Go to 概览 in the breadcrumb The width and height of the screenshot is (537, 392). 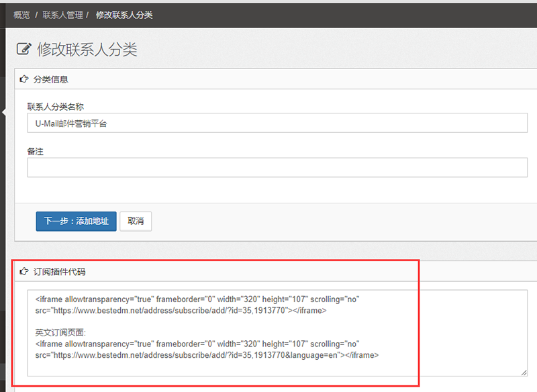click(x=22, y=15)
